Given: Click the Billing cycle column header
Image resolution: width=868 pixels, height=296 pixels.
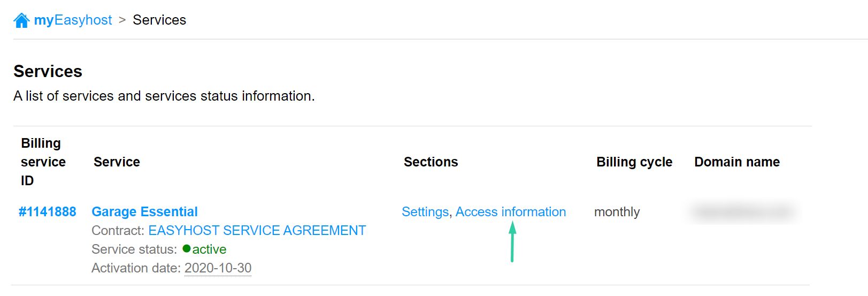Looking at the screenshot, I should [x=634, y=162].
